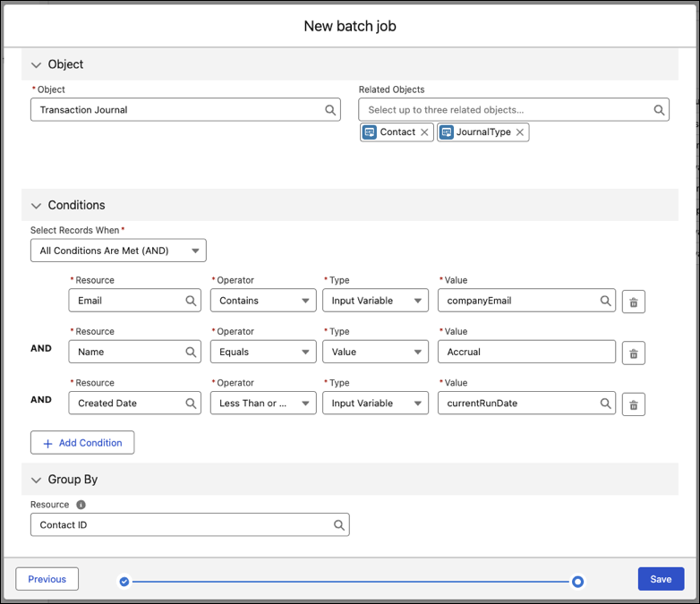Open Type dropdown for Created Date condition

pyautogui.click(x=375, y=403)
